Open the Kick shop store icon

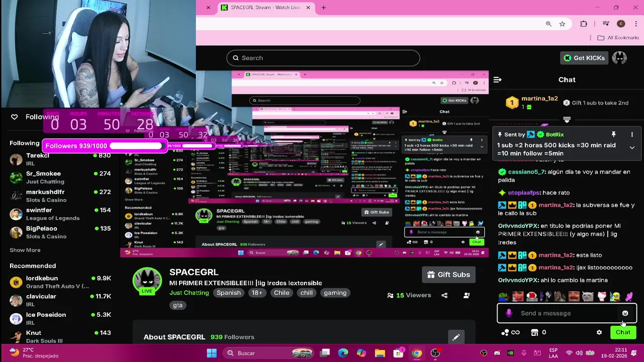pos(534,332)
